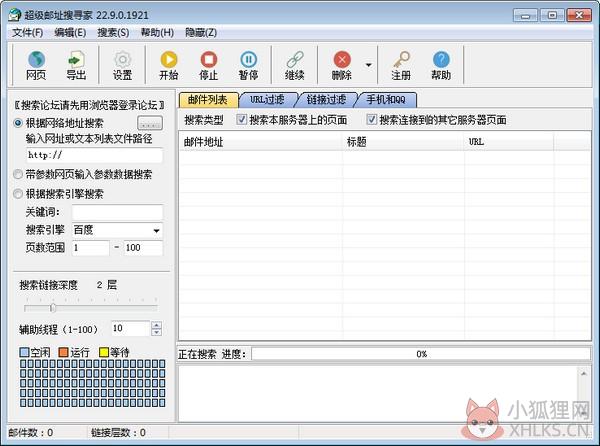This screenshot has height=446, width=600.
Task: Switch to the 手机和QQ tab
Action: [386, 100]
